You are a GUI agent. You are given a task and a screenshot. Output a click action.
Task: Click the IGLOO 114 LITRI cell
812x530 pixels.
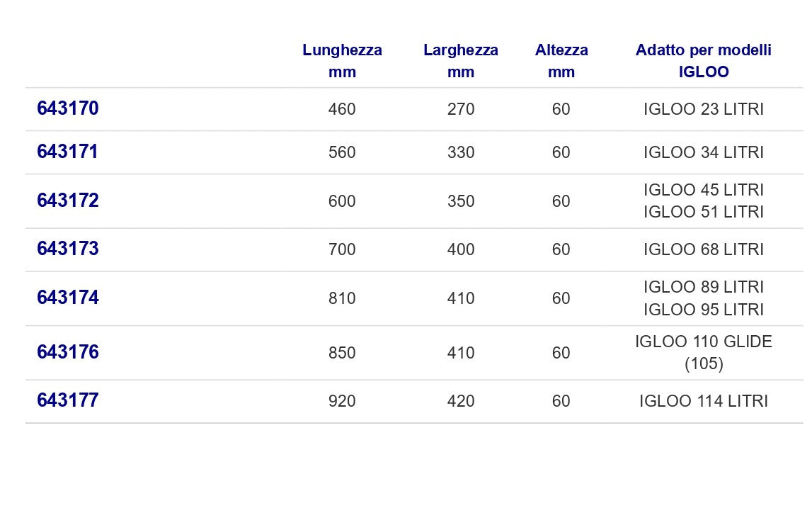(x=703, y=401)
